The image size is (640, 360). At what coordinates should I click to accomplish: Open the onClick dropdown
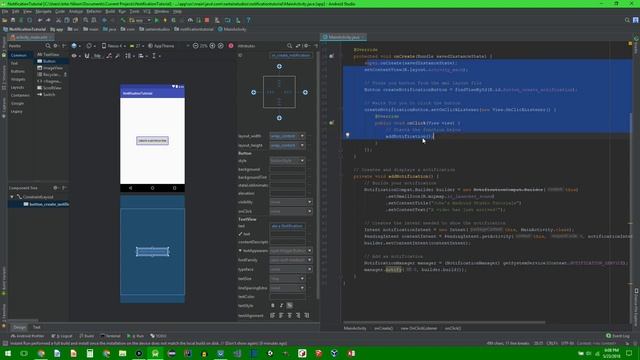(x=309, y=211)
